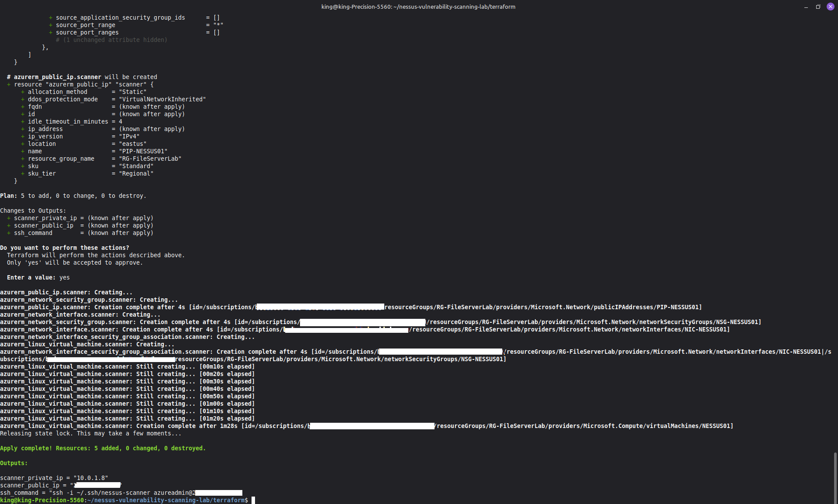The height and width of the screenshot is (504, 838).
Task: Click the ip_version = "IPv4" line
Action: tap(80, 136)
